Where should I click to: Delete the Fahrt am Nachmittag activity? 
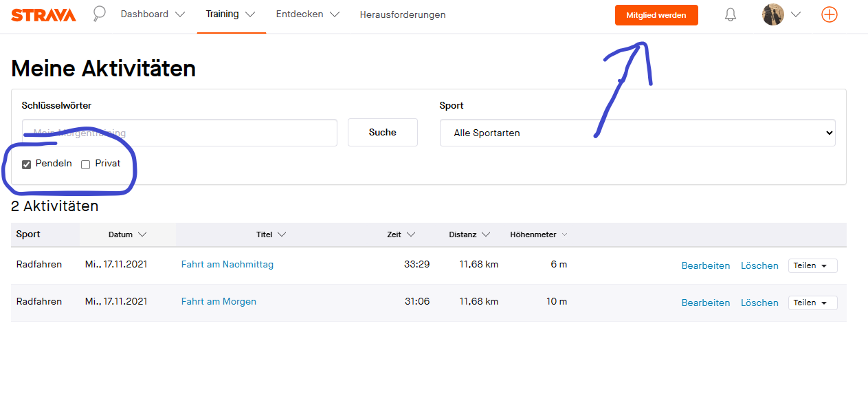[759, 265]
